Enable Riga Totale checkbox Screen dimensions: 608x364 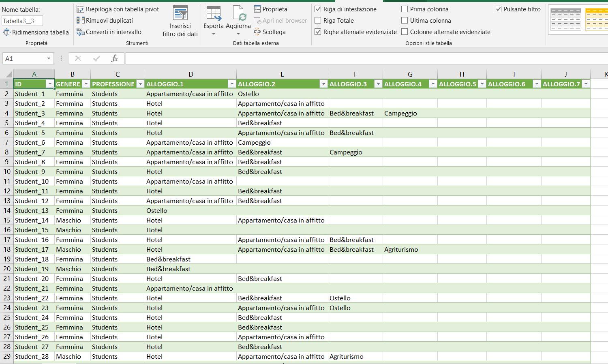tap(318, 20)
